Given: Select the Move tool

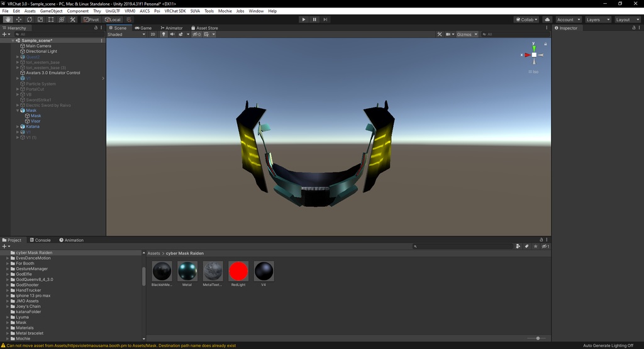Looking at the screenshot, I should point(18,19).
